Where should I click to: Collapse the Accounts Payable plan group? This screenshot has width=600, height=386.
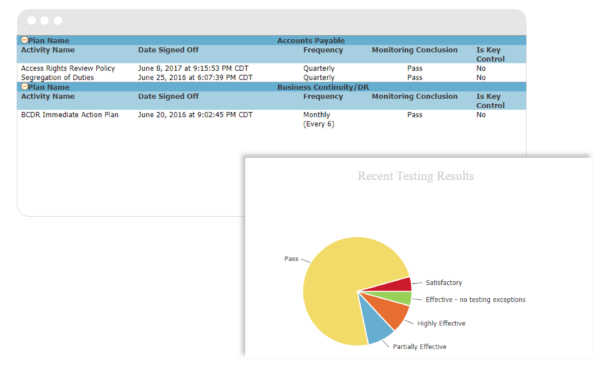24,40
